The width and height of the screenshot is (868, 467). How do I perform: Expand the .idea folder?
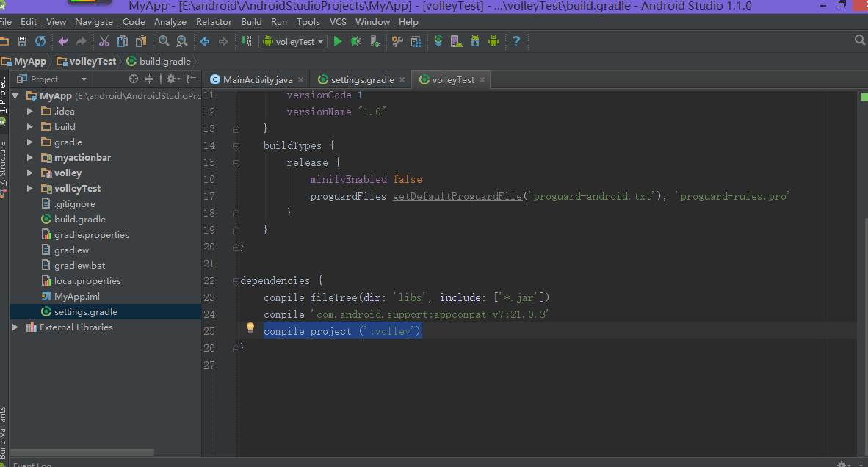(30, 111)
